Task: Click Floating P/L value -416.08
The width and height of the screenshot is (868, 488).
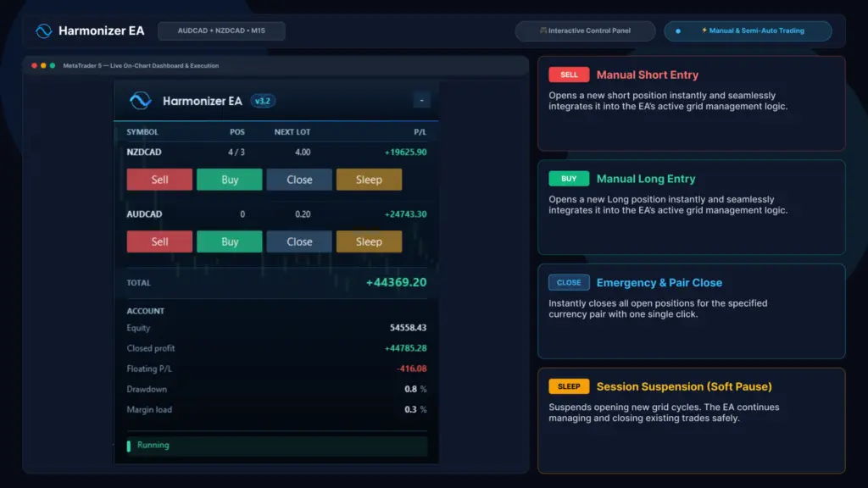Action: (x=411, y=369)
